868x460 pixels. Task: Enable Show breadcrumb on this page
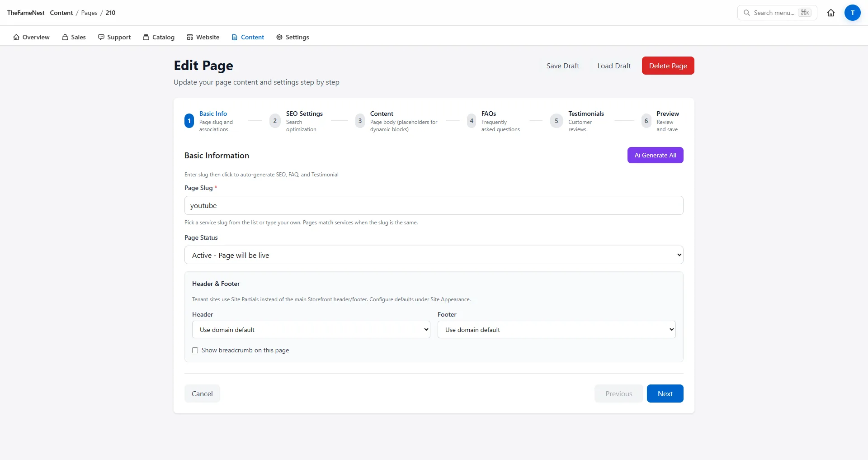click(x=195, y=350)
